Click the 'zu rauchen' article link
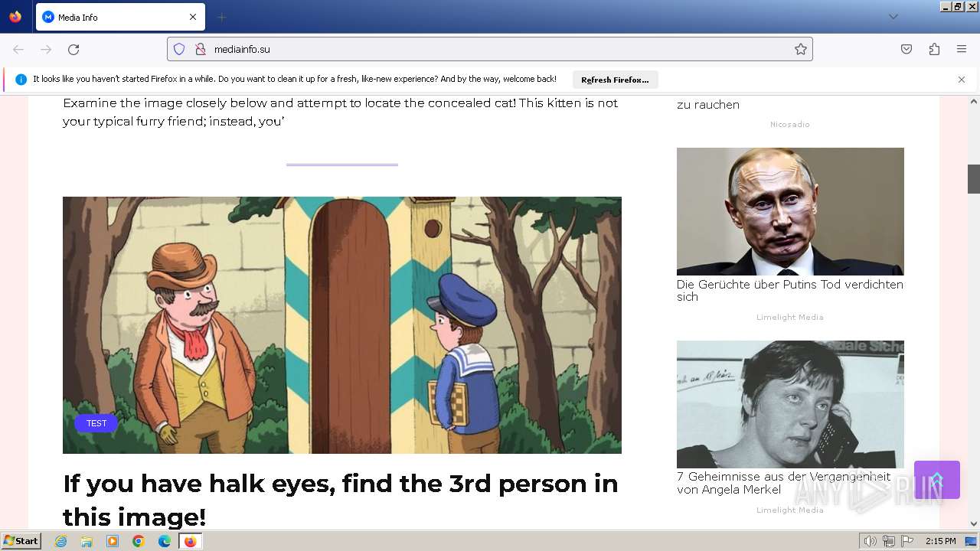 708,105
